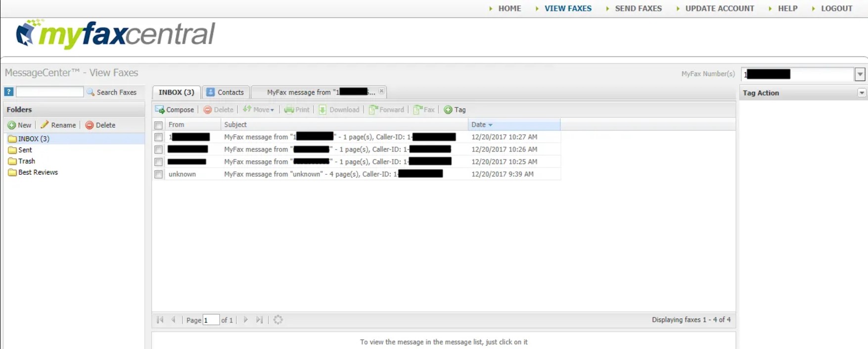The image size is (868, 349).
Task: Sort by the Subject column header
Action: [344, 125]
